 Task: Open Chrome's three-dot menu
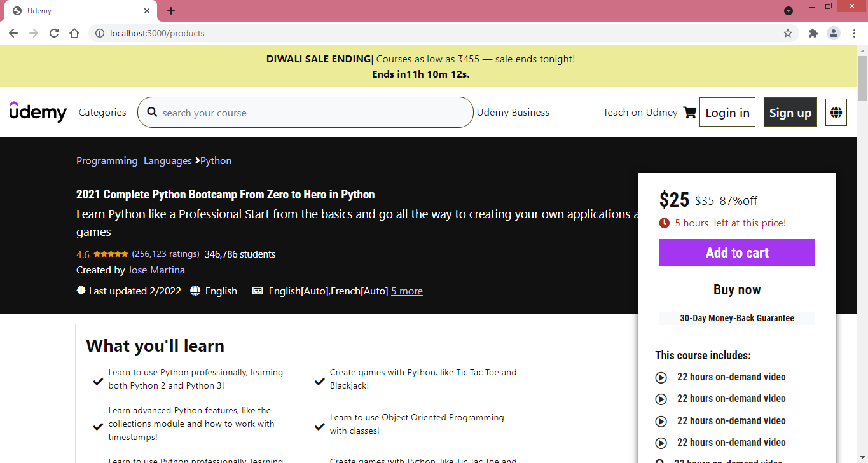coord(855,32)
